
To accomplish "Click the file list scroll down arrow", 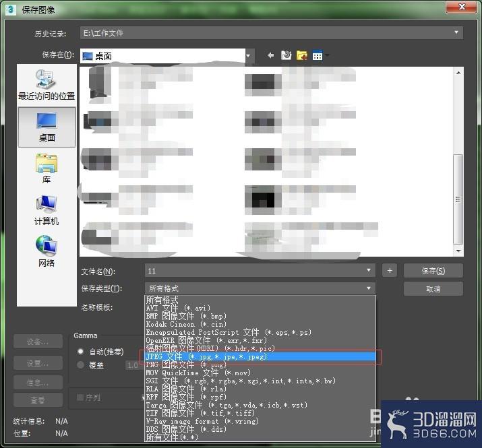I will coord(458,251).
